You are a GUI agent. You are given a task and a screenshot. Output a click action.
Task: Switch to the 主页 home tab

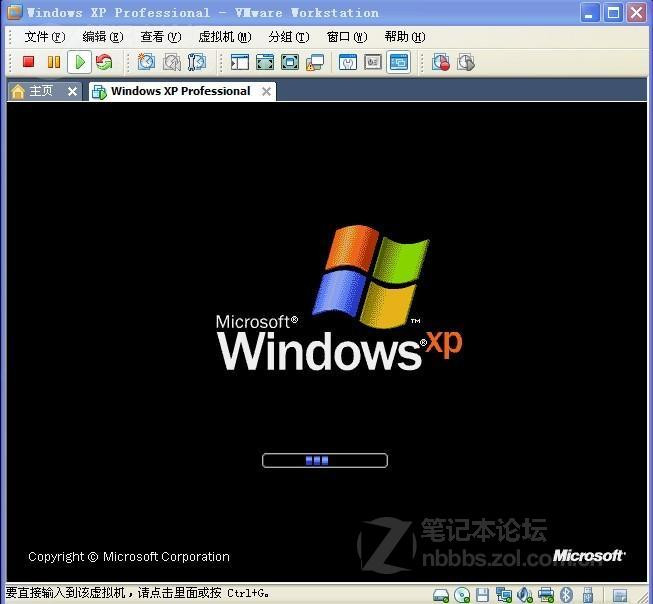[40, 91]
